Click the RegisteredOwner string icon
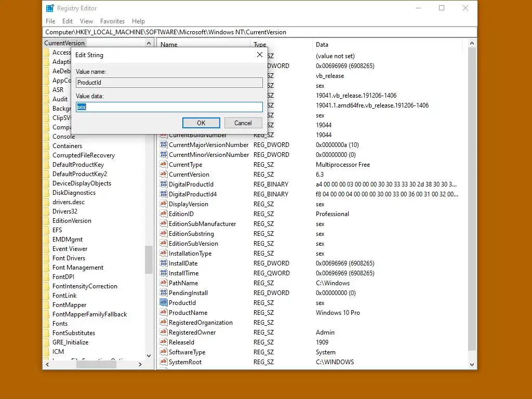 click(x=164, y=332)
